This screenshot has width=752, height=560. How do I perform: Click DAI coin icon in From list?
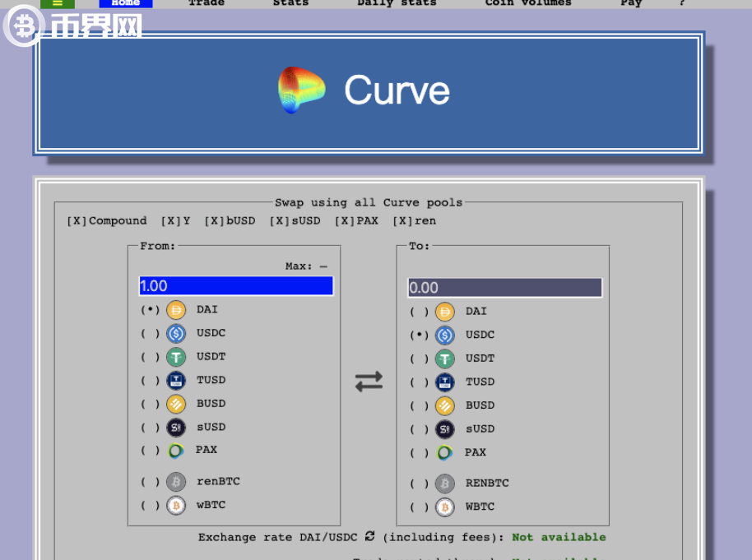176,310
